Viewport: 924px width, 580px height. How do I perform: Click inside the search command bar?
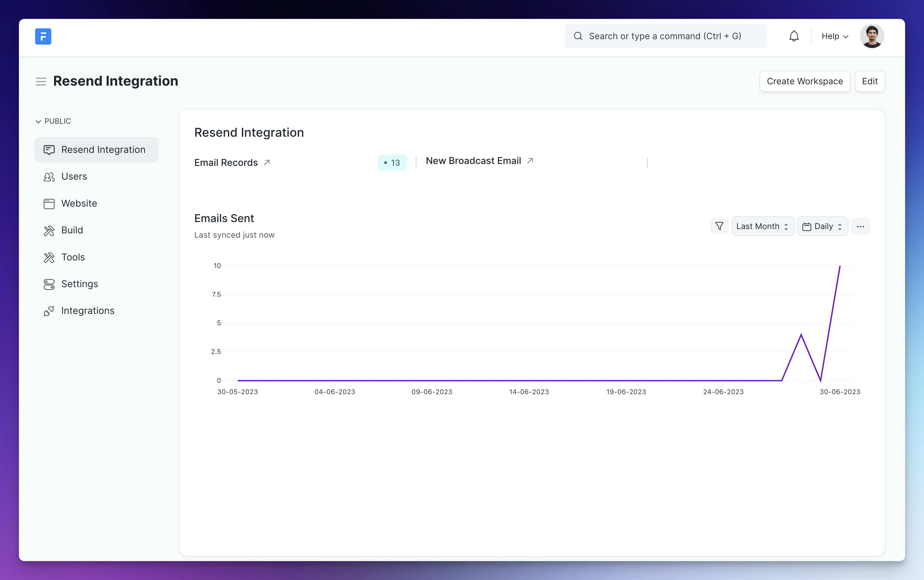[665, 36]
